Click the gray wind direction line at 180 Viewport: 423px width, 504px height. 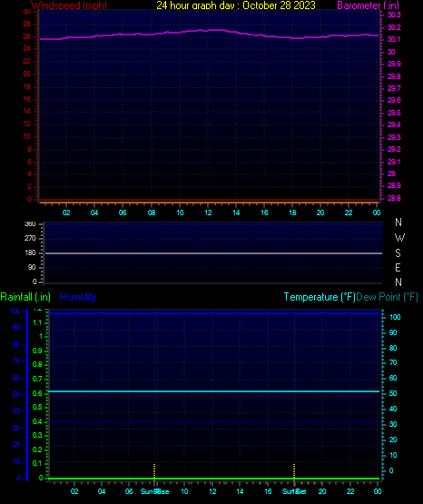[213, 253]
